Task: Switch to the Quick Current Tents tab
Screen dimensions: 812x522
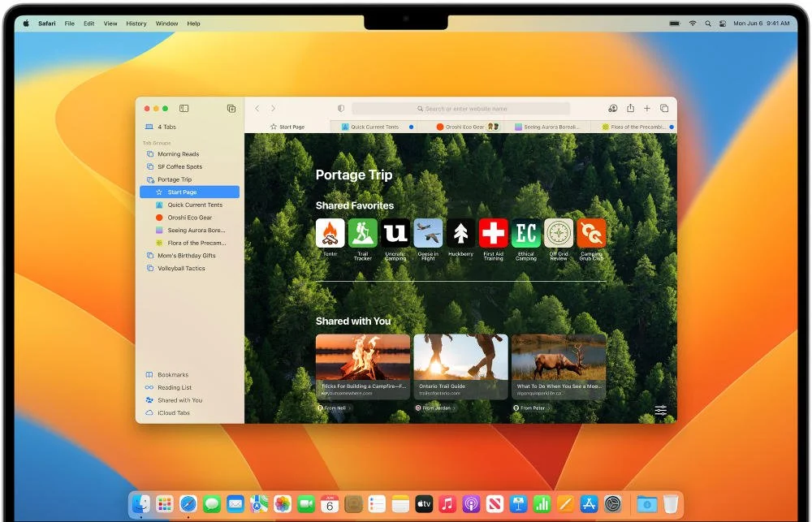Action: pos(374,127)
